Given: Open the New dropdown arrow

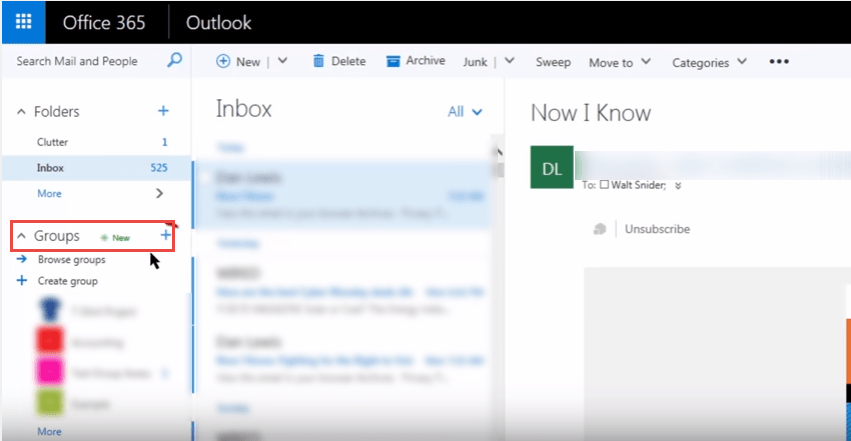Looking at the screenshot, I should 283,61.
